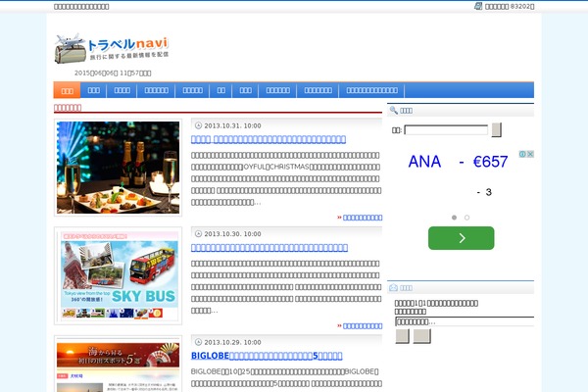This screenshot has height=392, width=588.
Task: Focus the sidebar search input field
Action: (x=446, y=130)
